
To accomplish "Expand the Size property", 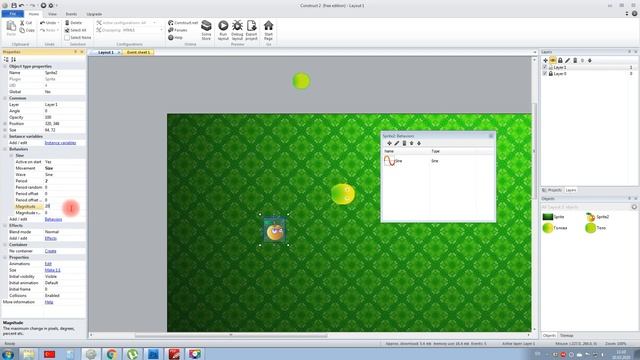I will 5,130.
